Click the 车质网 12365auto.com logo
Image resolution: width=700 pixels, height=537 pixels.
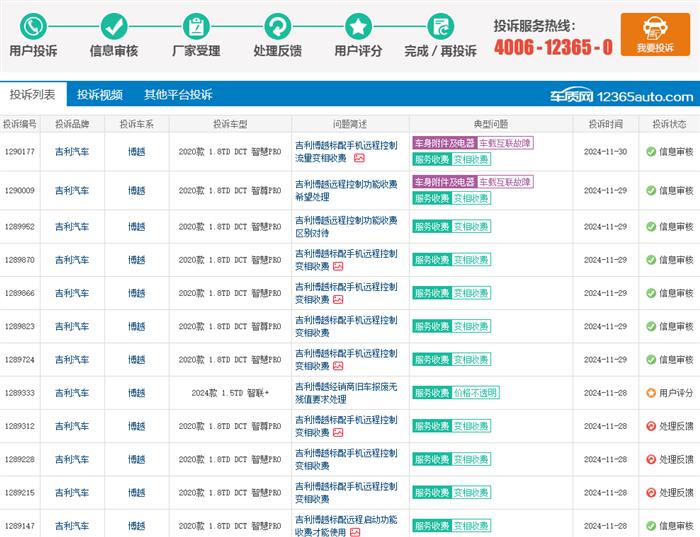point(621,96)
